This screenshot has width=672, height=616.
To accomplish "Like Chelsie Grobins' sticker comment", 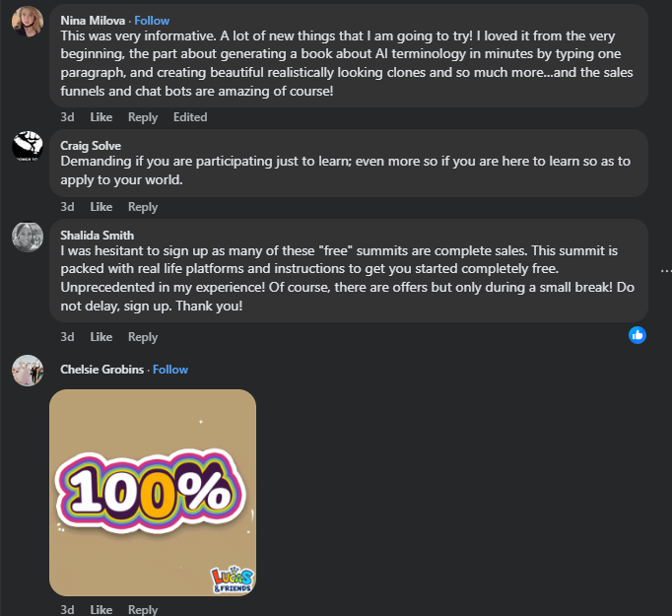I will click(101, 609).
